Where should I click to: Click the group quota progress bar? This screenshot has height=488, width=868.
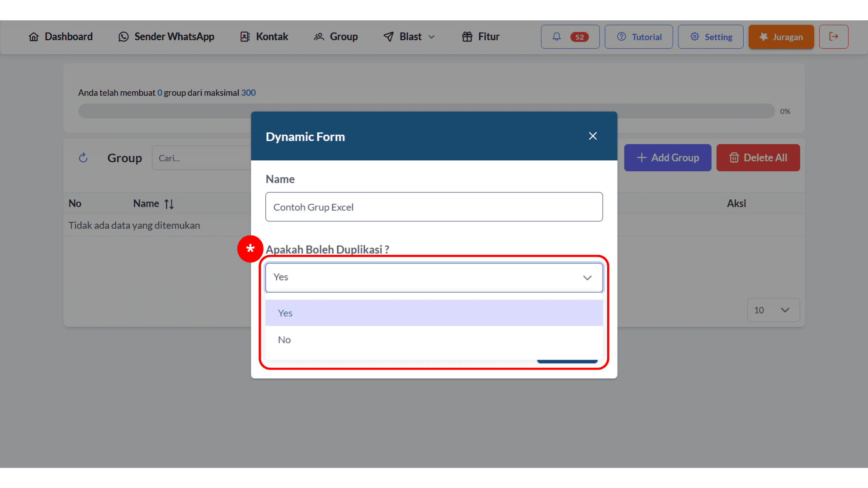pyautogui.click(x=426, y=111)
